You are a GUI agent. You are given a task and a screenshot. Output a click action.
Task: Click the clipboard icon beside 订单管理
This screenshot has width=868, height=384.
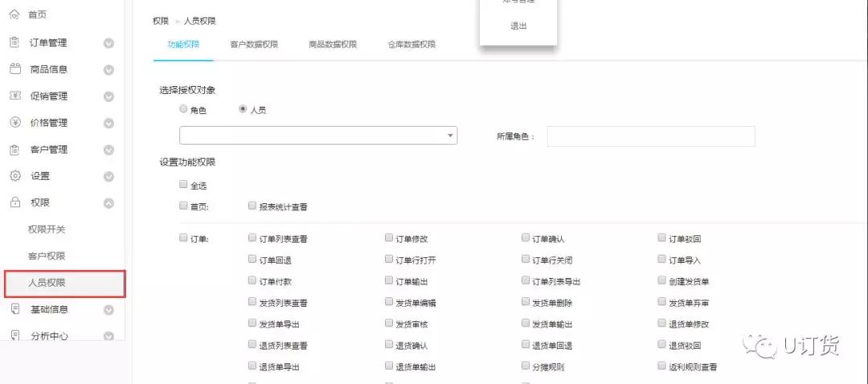15,43
